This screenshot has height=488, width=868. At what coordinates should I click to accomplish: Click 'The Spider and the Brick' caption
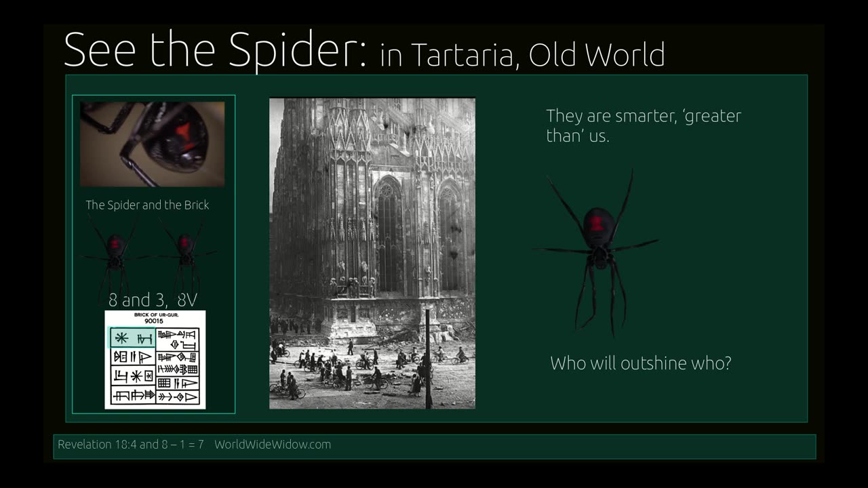[x=147, y=205]
